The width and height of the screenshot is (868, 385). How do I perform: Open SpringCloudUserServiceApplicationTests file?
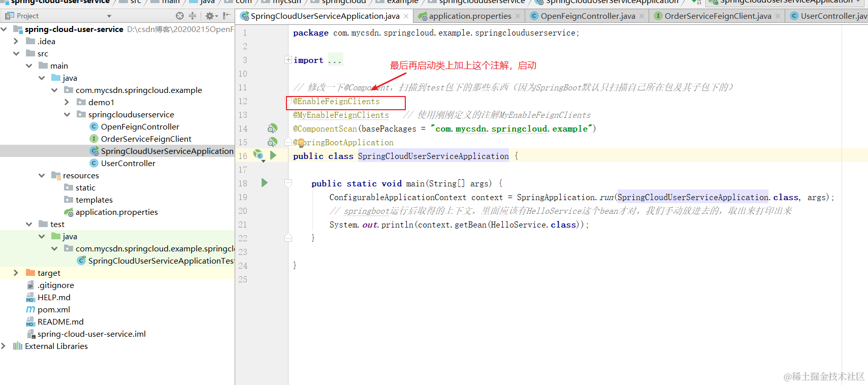point(161,261)
